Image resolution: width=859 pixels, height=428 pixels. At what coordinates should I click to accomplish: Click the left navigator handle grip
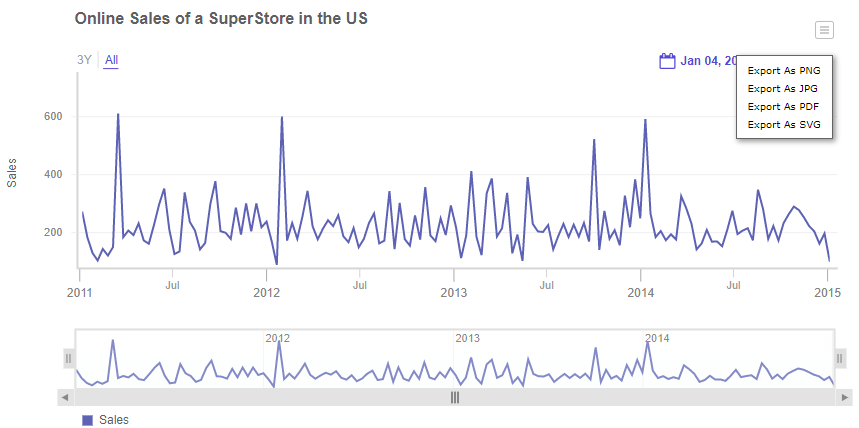[x=69, y=357]
